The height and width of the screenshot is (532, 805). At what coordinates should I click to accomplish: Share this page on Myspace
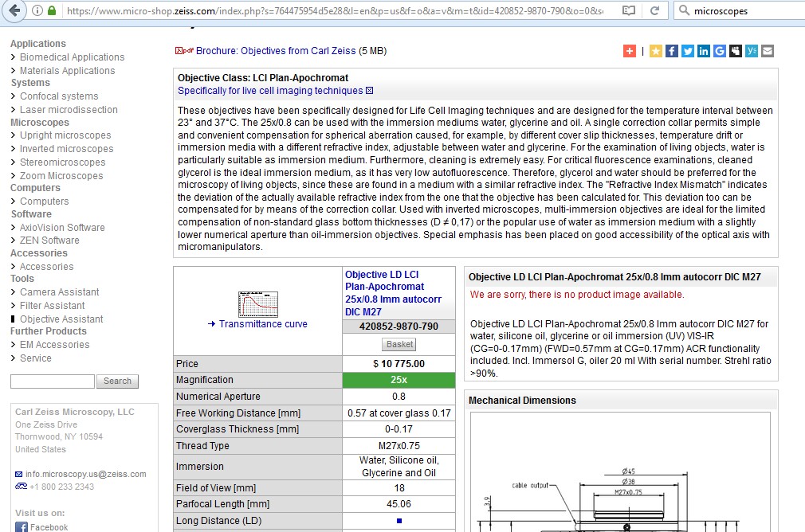point(735,51)
